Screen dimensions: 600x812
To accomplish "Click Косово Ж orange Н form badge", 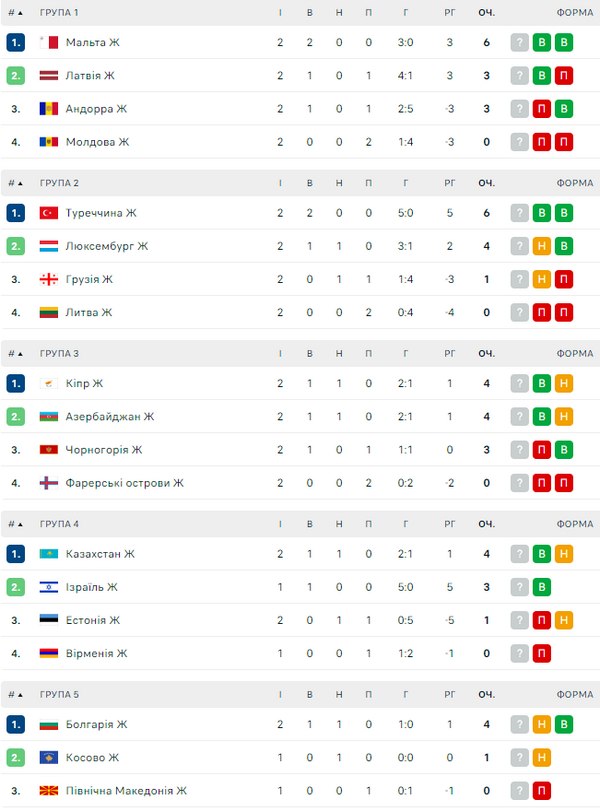I will click(541, 757).
